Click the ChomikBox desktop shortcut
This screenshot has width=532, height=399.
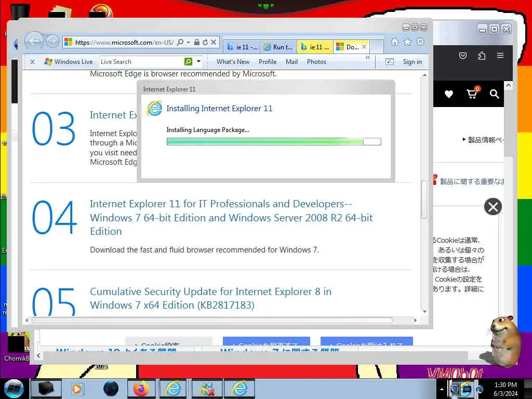coord(17,347)
